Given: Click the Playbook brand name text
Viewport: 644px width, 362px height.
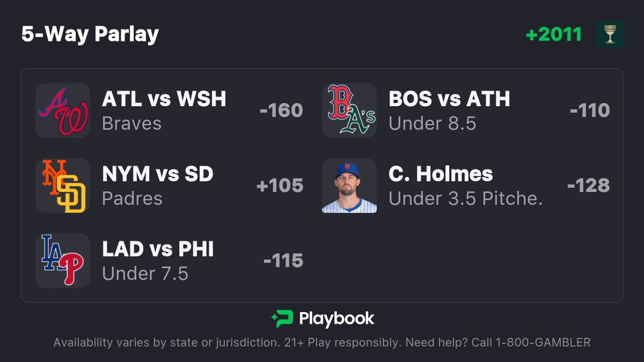Looking at the screenshot, I should click(336, 319).
